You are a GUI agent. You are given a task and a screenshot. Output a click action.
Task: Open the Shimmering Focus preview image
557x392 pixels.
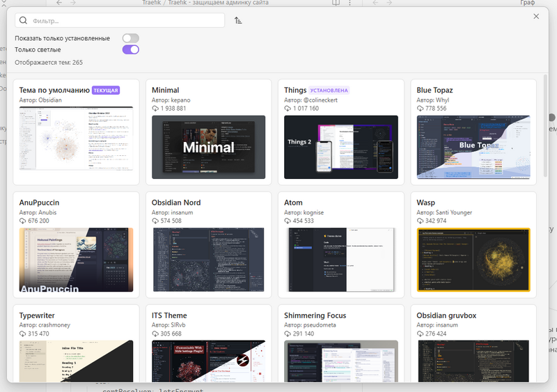pyautogui.click(x=341, y=361)
